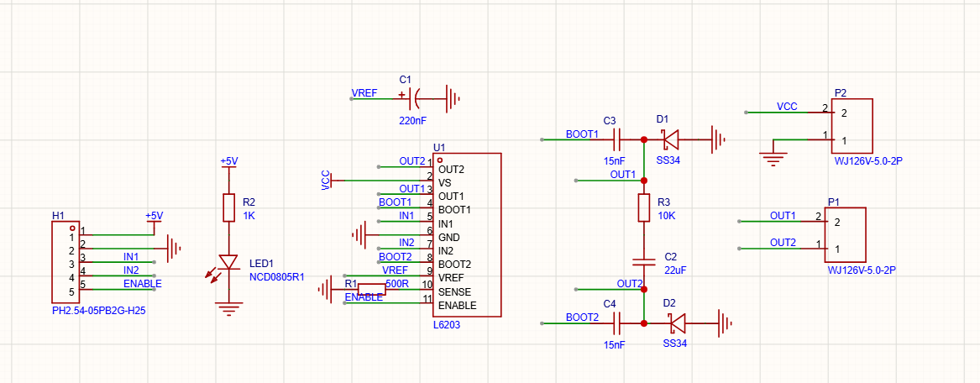Select capacitor C2 22uF symbol

point(644,260)
